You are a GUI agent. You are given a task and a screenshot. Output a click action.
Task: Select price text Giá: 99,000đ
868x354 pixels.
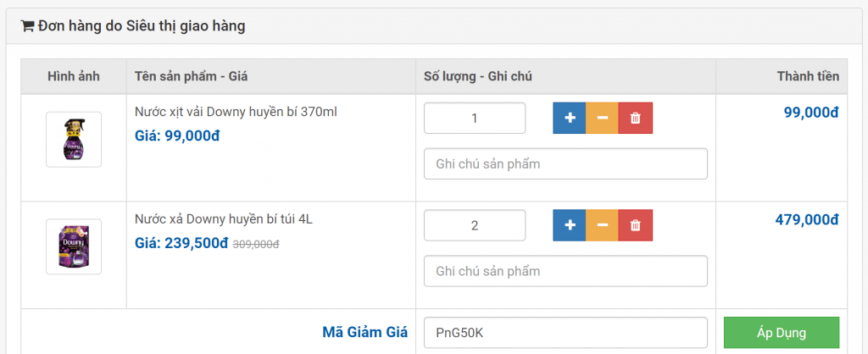pos(177,136)
